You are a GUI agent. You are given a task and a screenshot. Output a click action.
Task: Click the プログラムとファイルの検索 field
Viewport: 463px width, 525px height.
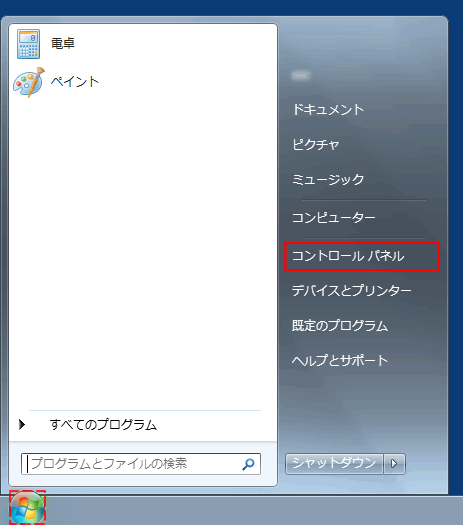tap(141, 464)
